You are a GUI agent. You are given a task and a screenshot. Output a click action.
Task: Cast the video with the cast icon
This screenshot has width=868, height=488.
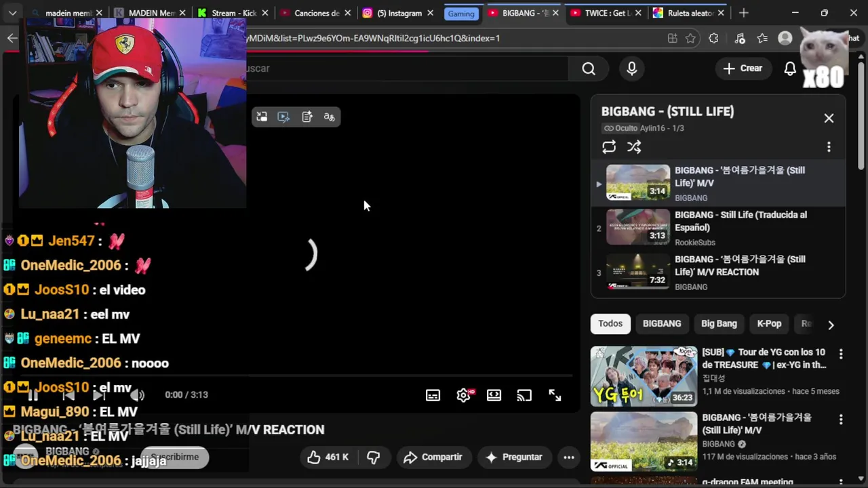(x=524, y=395)
